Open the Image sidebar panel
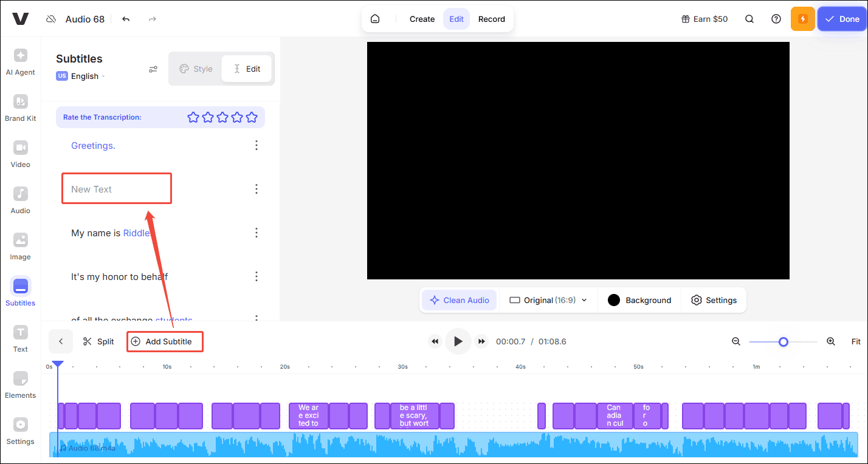 point(21,247)
